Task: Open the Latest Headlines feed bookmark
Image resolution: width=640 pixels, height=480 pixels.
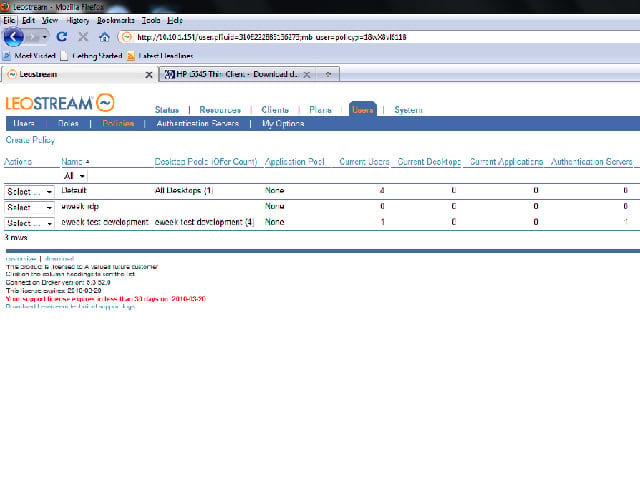Action: [x=160, y=56]
